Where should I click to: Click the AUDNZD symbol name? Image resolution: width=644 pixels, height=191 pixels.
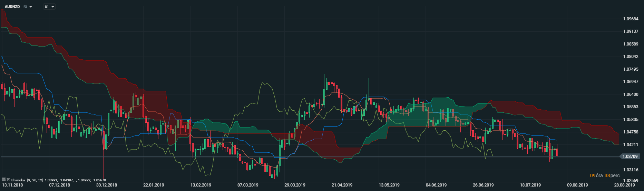click(x=12, y=7)
